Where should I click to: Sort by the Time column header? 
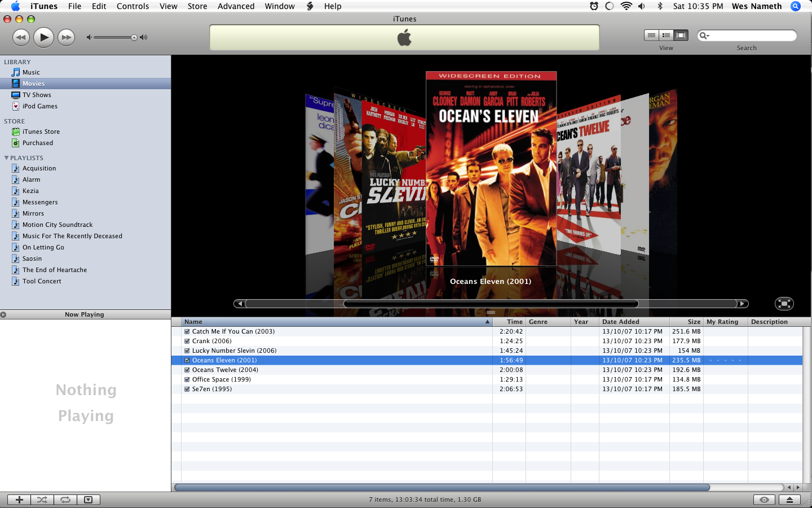(509, 322)
